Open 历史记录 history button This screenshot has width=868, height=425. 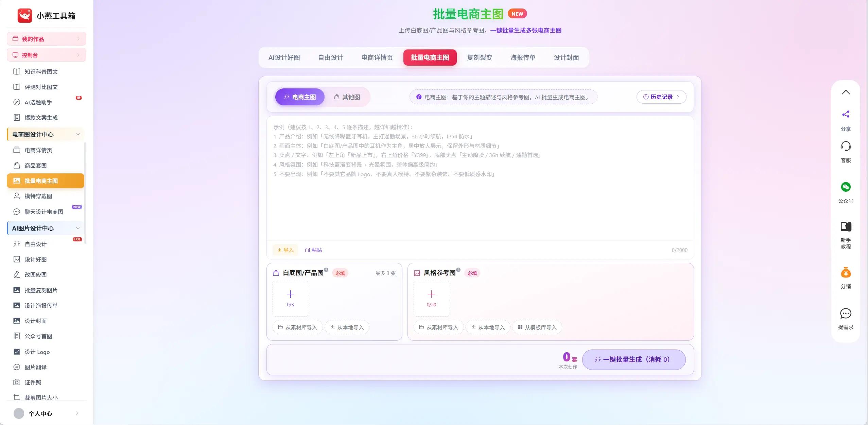(x=661, y=97)
